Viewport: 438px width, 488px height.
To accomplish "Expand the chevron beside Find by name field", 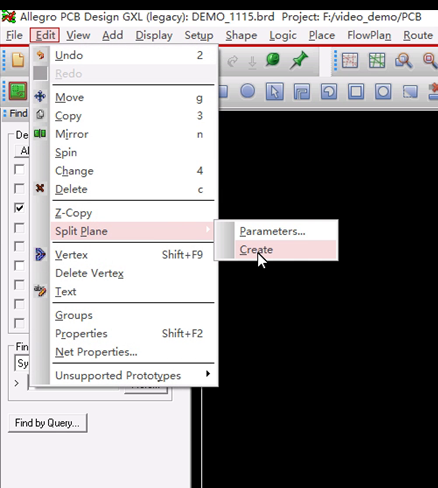I will 16,383.
